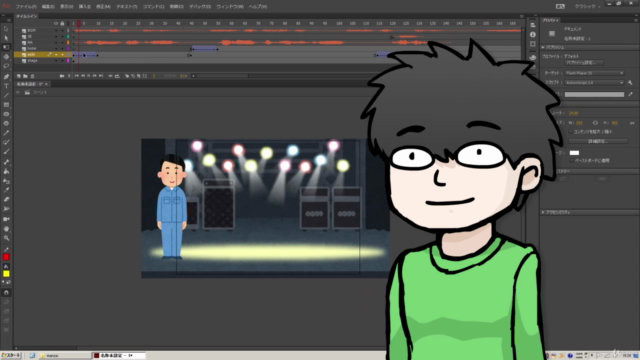Toggle lock all layers padlock header

(x=62, y=24)
